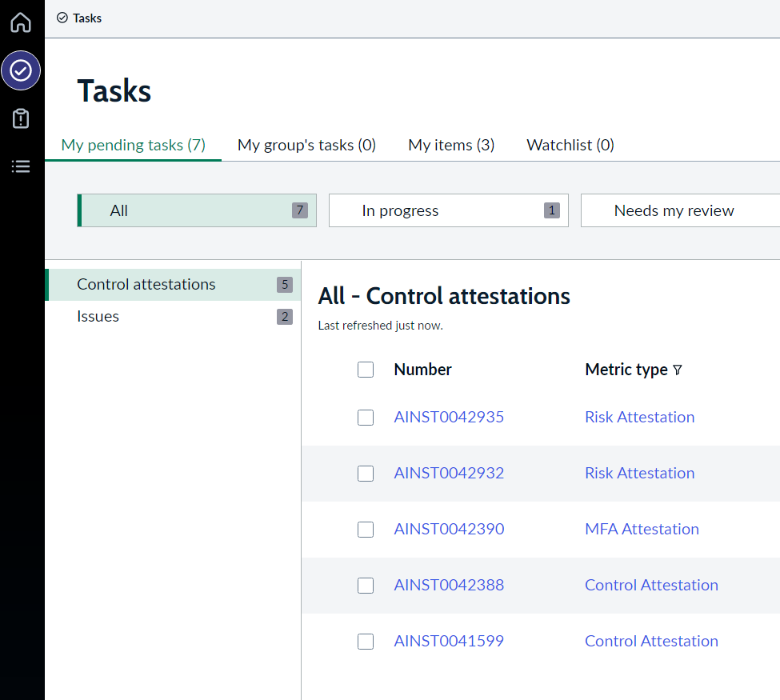Open the clipboard icon in the left sidebar
The height and width of the screenshot is (700, 780).
point(20,118)
